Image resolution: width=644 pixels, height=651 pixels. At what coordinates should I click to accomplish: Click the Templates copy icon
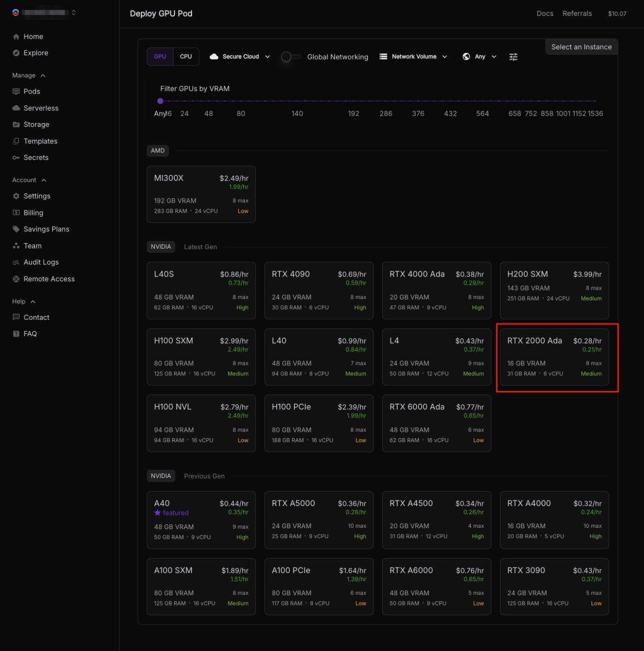pos(16,141)
